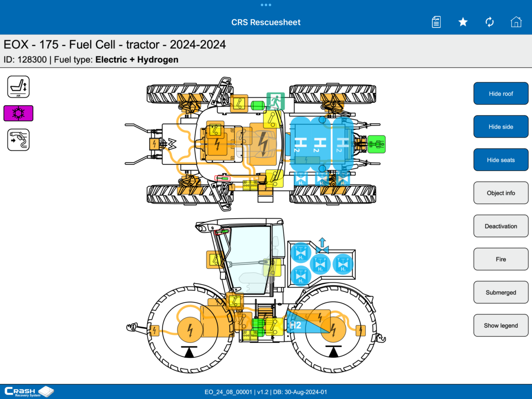Viewport: 532px width, 399px height.
Task: Select orange switch icon ahead of cab windshield
Action: click(x=214, y=259)
